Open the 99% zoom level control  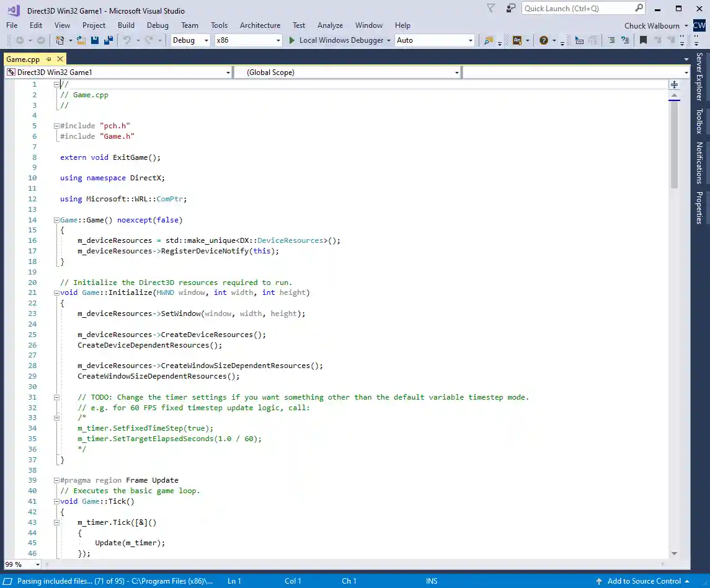[x=22, y=564]
